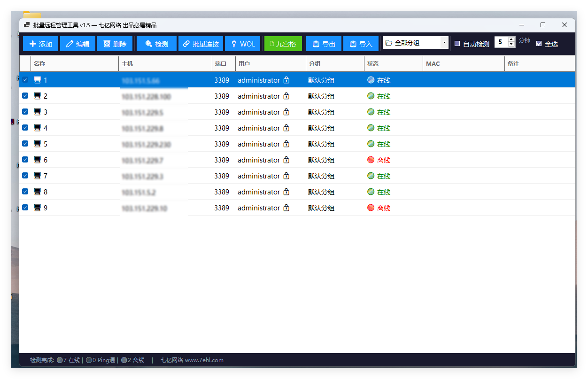
Task: Click the 编辑 pencil edit button
Action: click(x=77, y=44)
